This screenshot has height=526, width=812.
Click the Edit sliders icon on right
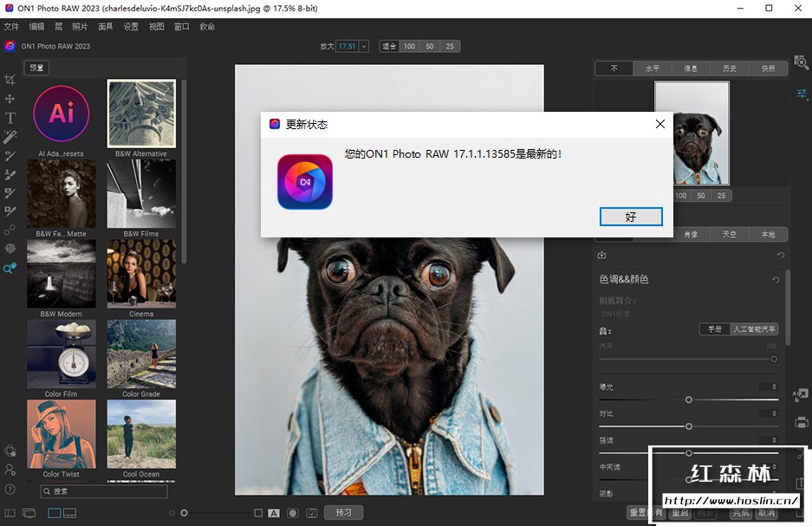[801, 94]
